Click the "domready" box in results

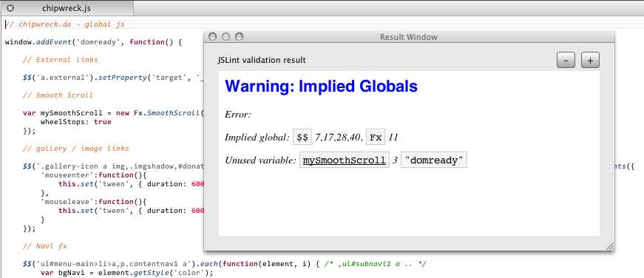(434, 160)
